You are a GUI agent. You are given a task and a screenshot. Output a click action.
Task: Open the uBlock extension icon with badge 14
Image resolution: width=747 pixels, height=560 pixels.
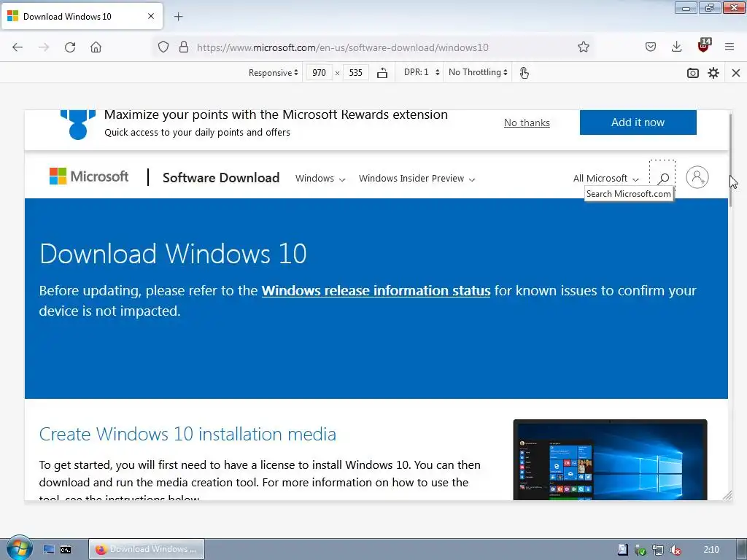pyautogui.click(x=704, y=45)
